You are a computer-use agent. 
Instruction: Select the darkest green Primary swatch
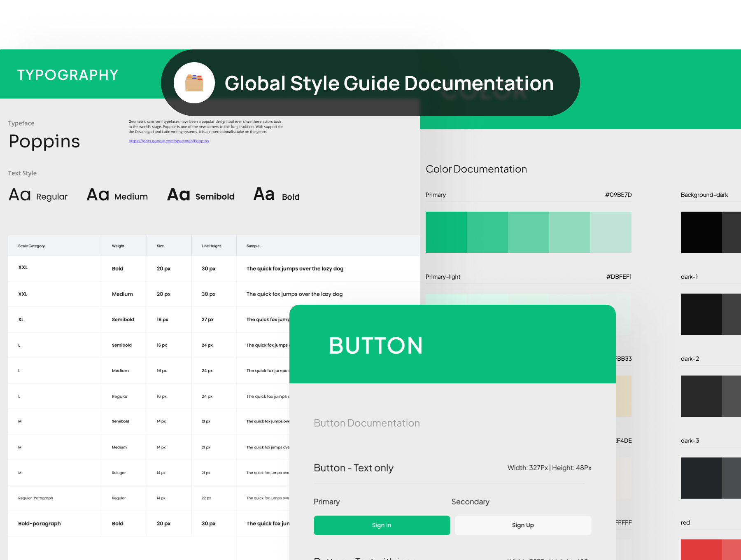point(446,232)
